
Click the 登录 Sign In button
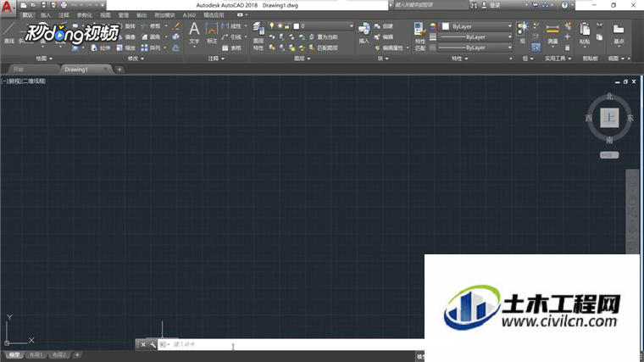coord(491,5)
